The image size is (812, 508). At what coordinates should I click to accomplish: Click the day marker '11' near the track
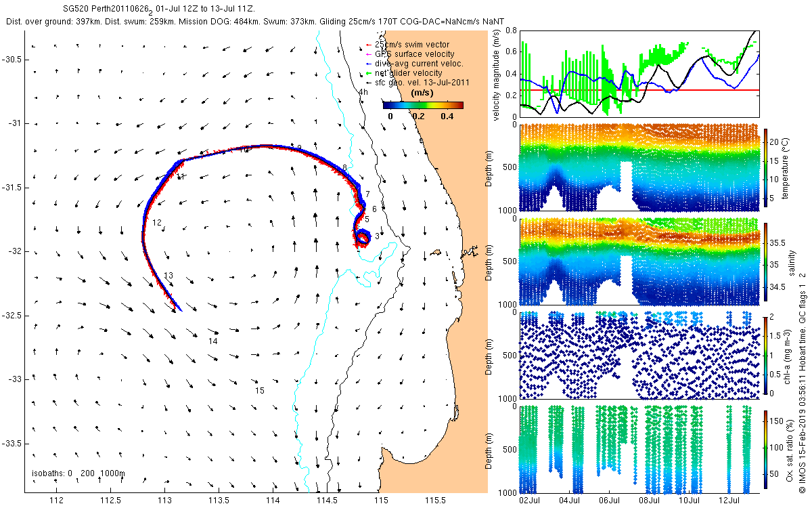181,176
